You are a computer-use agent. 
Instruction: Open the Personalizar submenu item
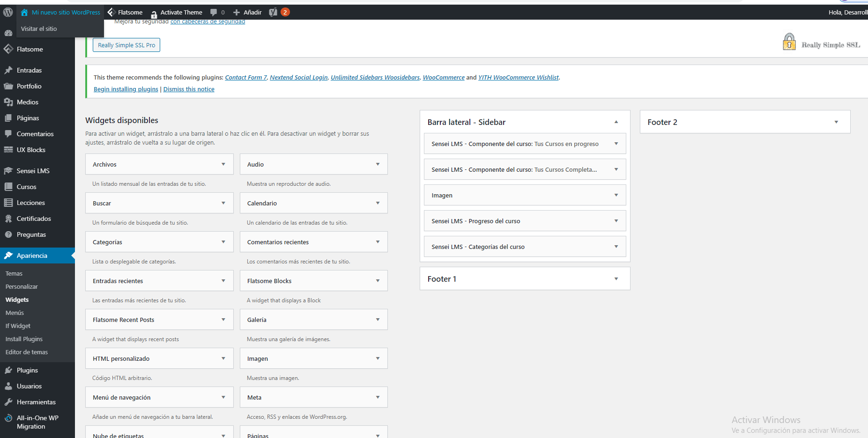[x=22, y=287]
